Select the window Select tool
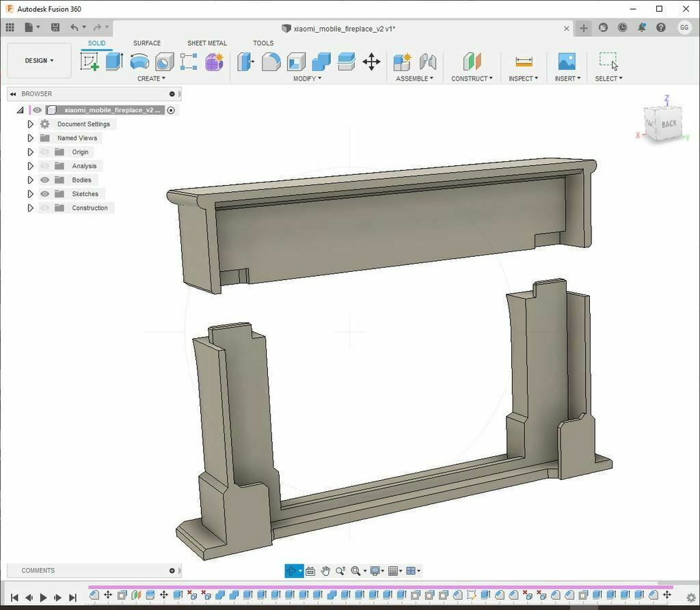Viewport: 700px width, 610px height. click(x=608, y=61)
